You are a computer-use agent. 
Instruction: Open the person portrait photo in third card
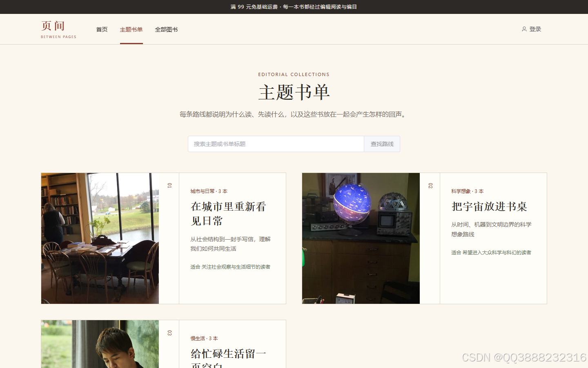point(100,344)
